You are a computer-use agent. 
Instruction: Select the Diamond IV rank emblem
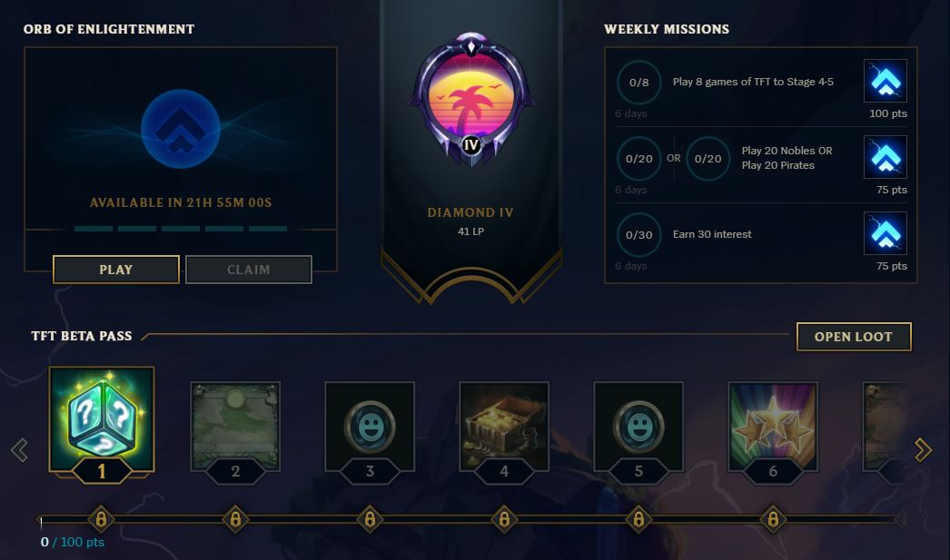pyautogui.click(x=471, y=99)
